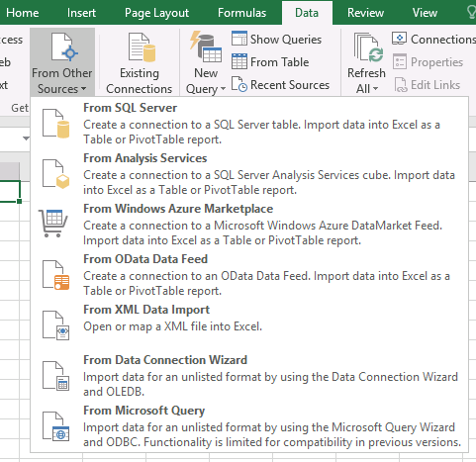
Task: Click the XML Data Import icon
Action: coord(55,325)
